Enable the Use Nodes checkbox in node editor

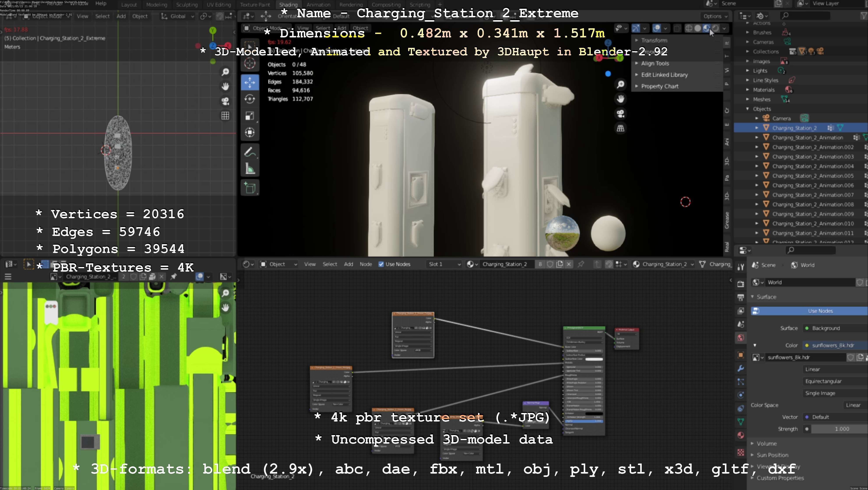381,264
